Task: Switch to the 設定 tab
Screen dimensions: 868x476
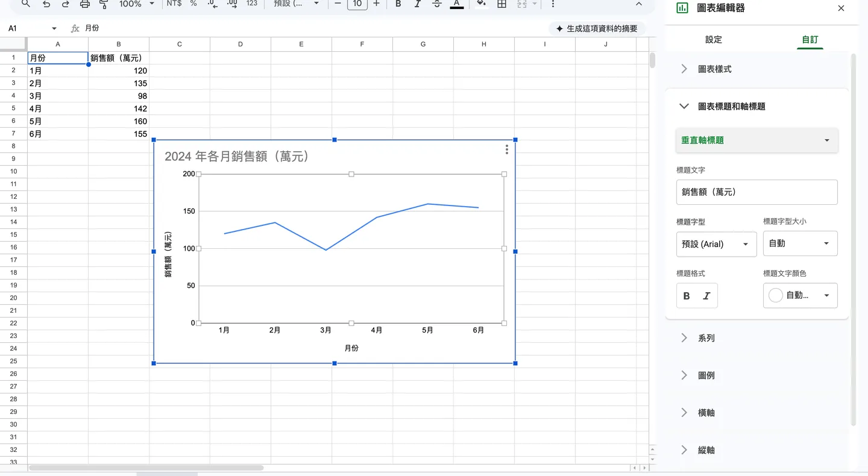Action: [x=714, y=39]
